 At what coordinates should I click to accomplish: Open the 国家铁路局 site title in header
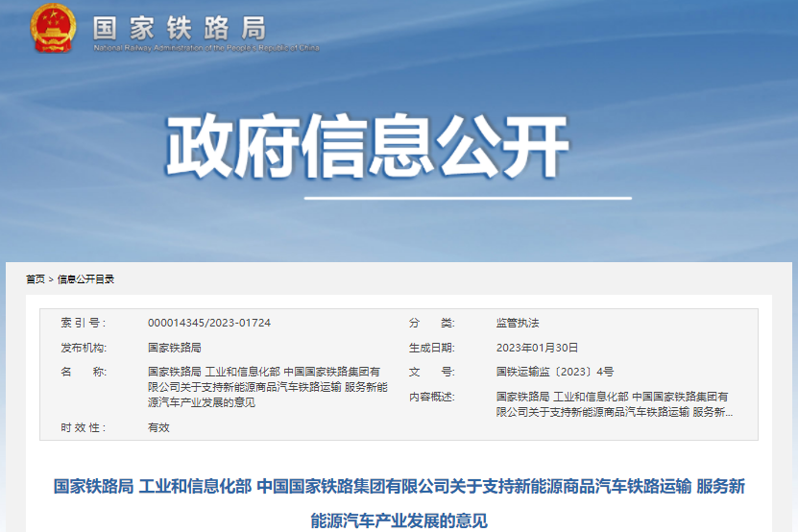[180, 26]
